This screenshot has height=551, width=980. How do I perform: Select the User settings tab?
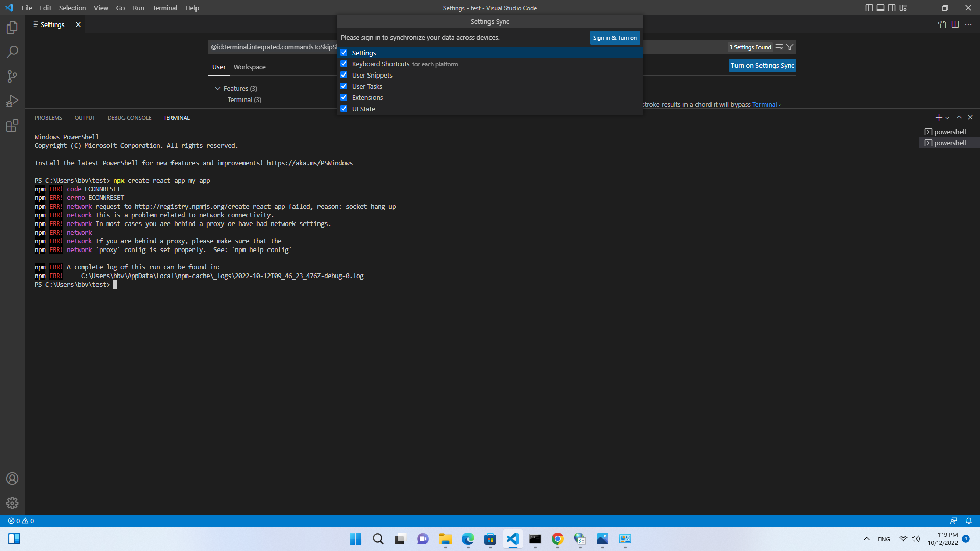point(219,67)
